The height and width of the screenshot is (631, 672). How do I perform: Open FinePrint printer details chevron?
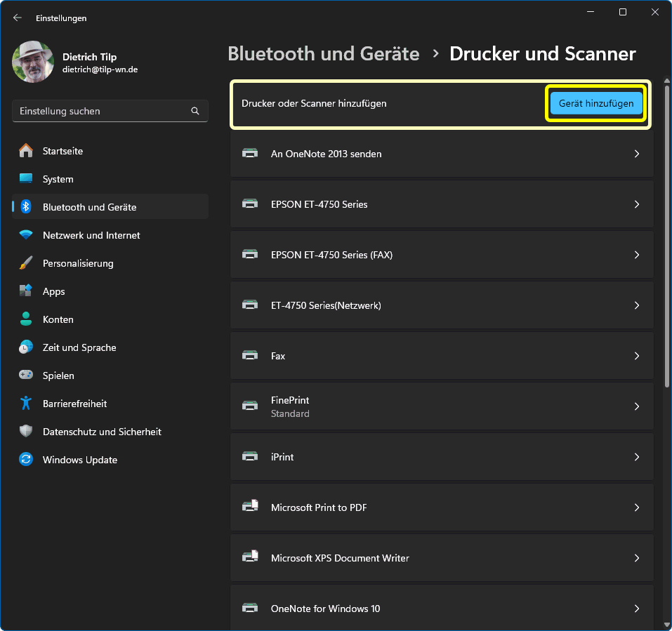click(x=637, y=406)
